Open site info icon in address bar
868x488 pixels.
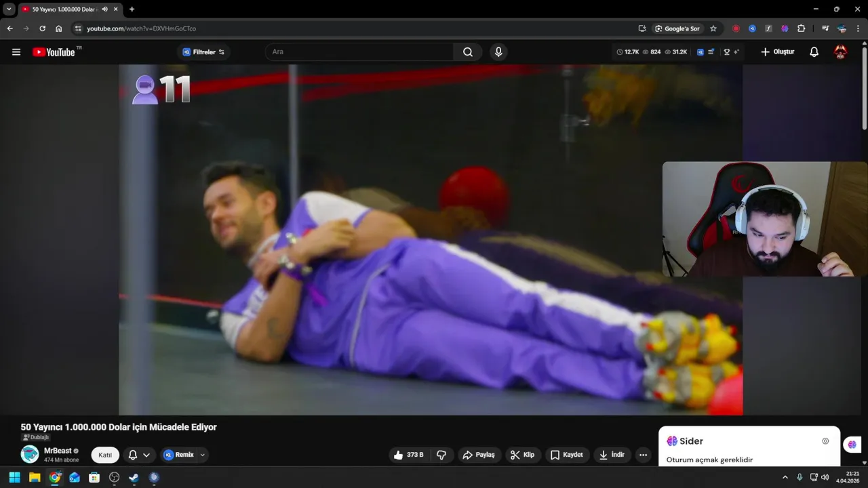tap(78, 28)
